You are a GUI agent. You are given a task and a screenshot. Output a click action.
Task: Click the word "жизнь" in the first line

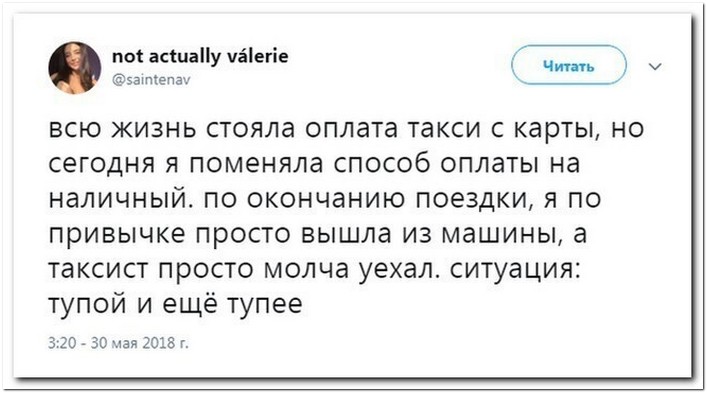tap(154, 129)
